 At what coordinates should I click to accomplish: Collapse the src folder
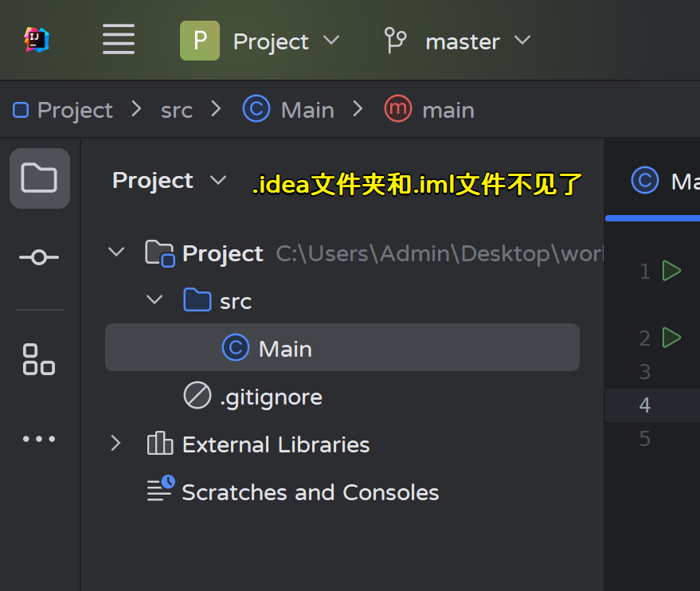coord(154,300)
